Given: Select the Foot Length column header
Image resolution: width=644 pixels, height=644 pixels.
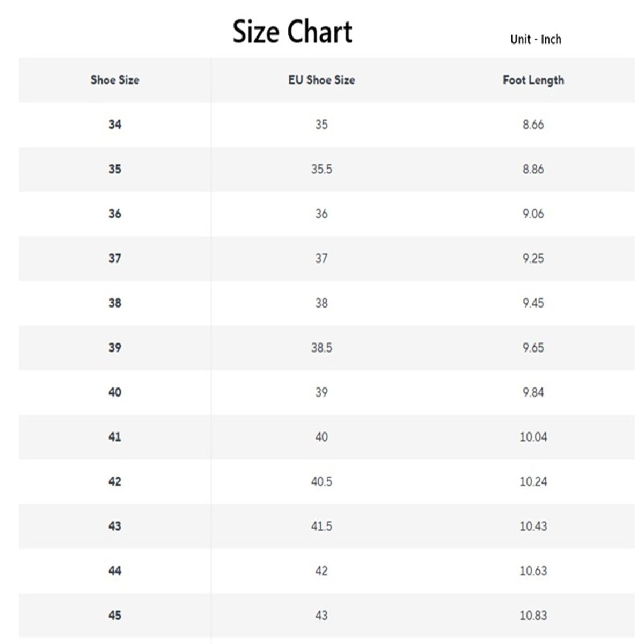Looking at the screenshot, I should 533,80.
